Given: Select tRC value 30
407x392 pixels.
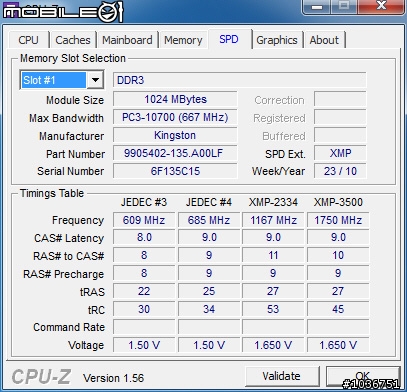Looking at the screenshot, I should click(144, 309).
